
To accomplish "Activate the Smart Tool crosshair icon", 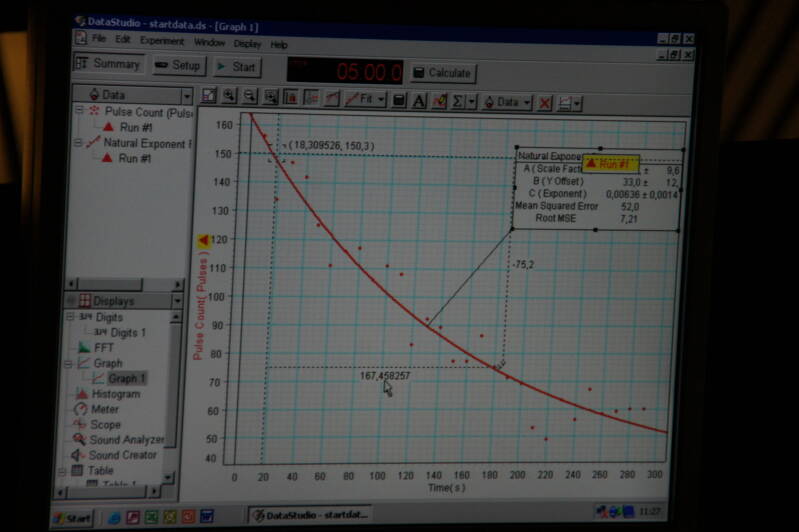I will (311, 98).
